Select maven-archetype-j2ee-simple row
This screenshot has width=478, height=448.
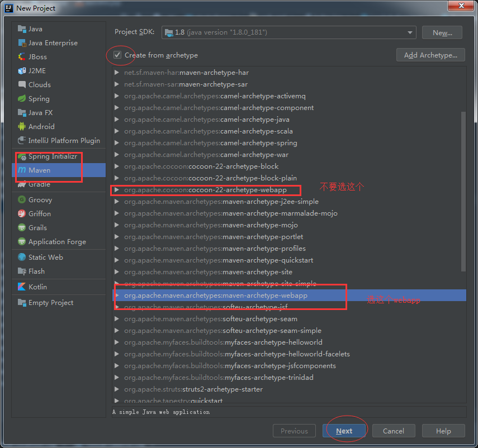(x=289, y=202)
